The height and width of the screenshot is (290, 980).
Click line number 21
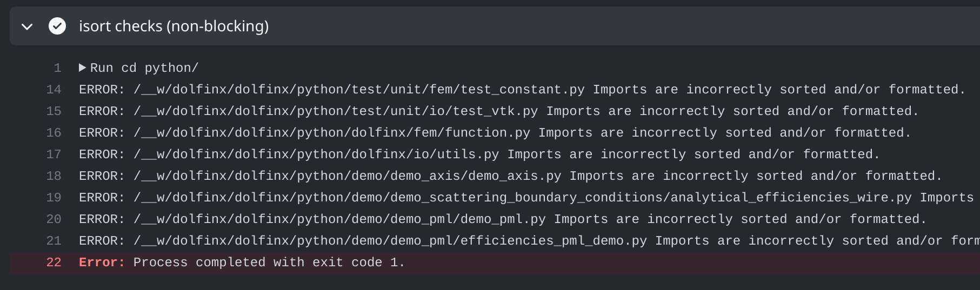(54, 241)
